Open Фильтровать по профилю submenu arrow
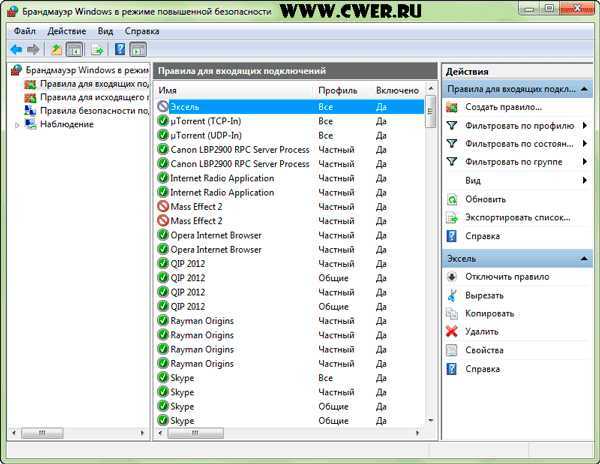 coord(585,125)
